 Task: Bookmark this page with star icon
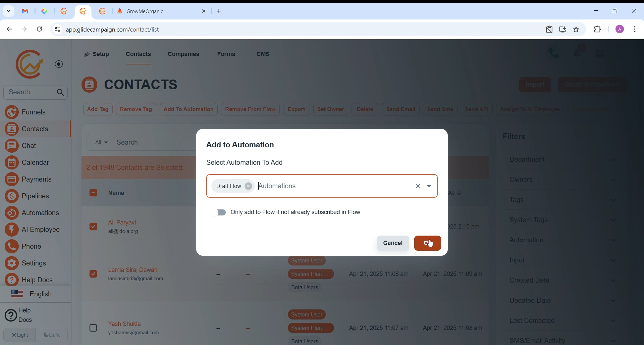pyautogui.click(x=577, y=30)
